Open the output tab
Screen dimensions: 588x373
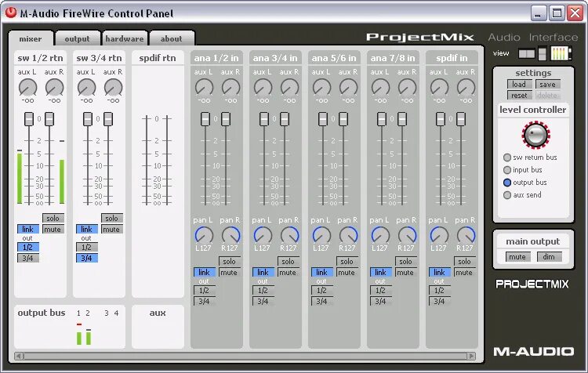coord(77,39)
